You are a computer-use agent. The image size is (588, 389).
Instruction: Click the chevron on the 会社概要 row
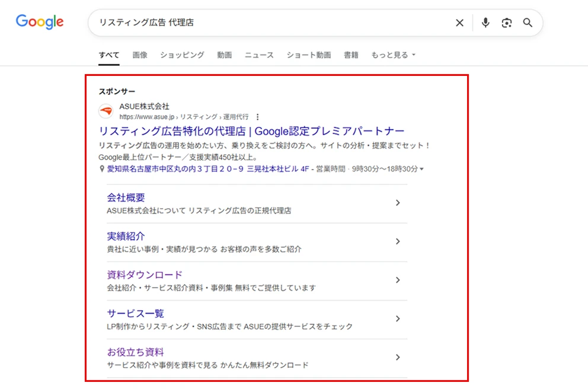coord(398,203)
